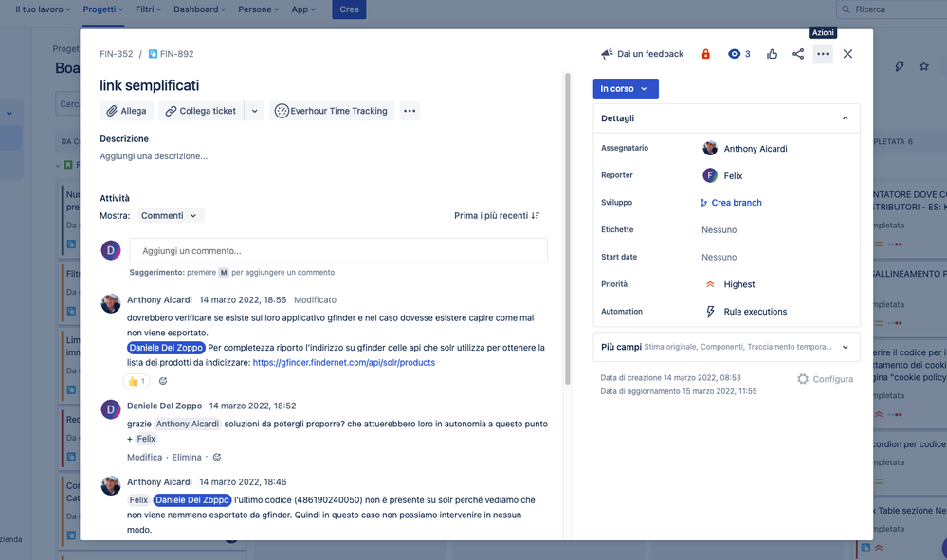Click Anthony Aicardi mention in Daniele's comment
This screenshot has width=947, height=560.
click(x=188, y=424)
